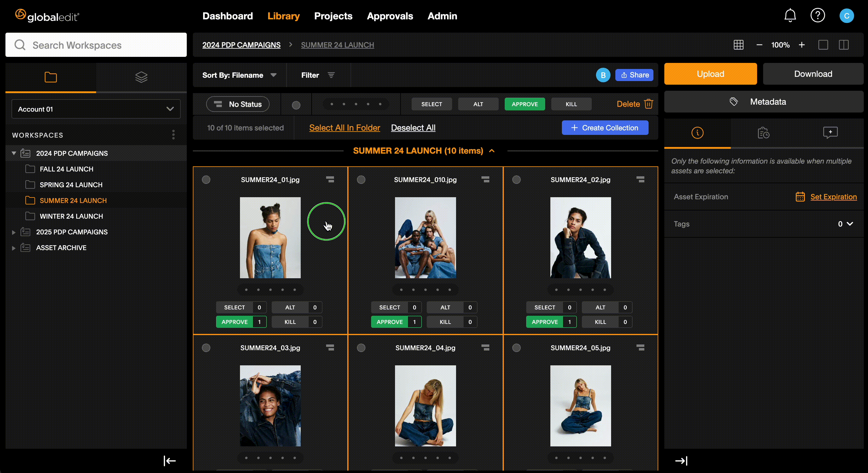The width and height of the screenshot is (868, 473).
Task: Focus the Search Workspaces field
Action: [96, 45]
